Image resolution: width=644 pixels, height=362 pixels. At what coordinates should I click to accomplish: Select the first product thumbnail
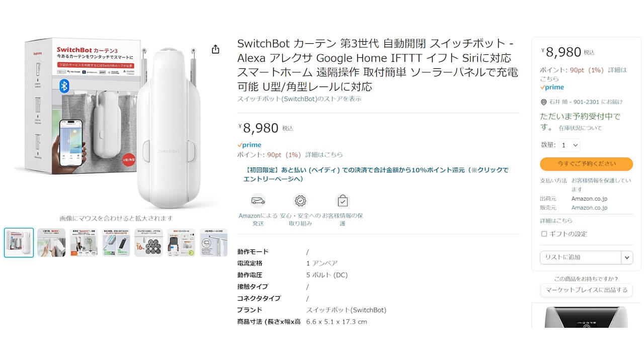(x=19, y=242)
